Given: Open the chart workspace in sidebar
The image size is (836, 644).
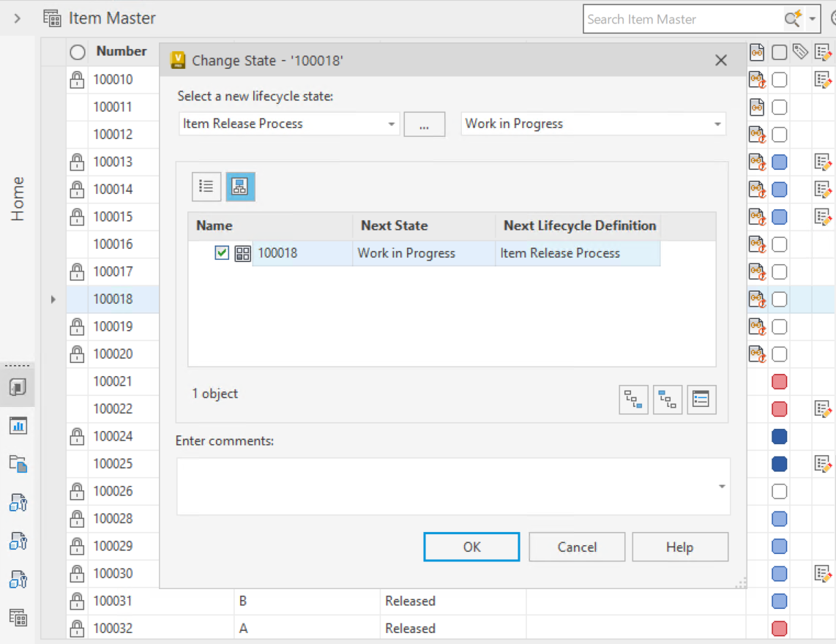Looking at the screenshot, I should [x=18, y=425].
